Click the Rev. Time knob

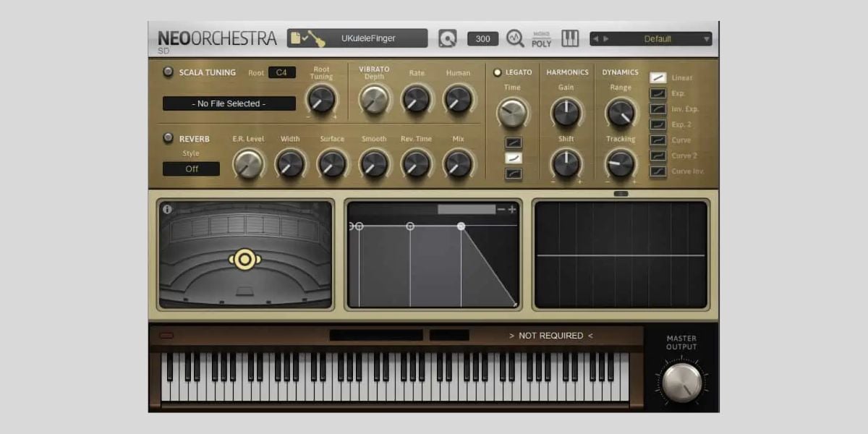coord(416,164)
